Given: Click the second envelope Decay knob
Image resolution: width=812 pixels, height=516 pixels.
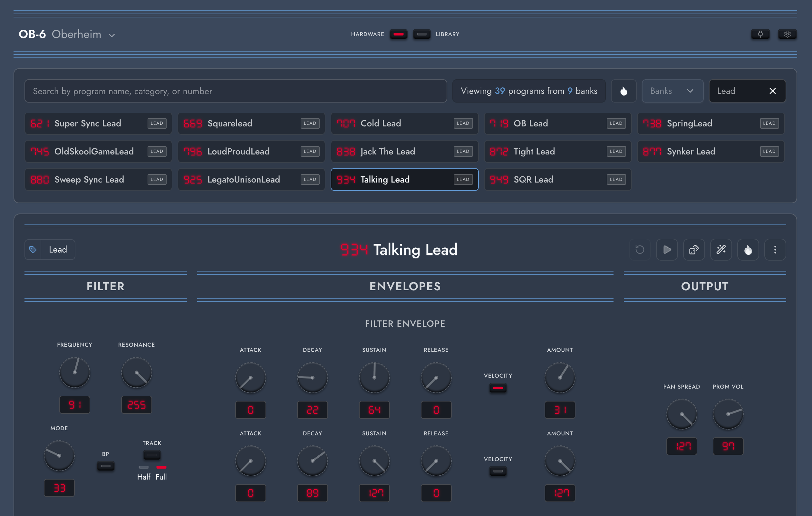Looking at the screenshot, I should 312,461.
